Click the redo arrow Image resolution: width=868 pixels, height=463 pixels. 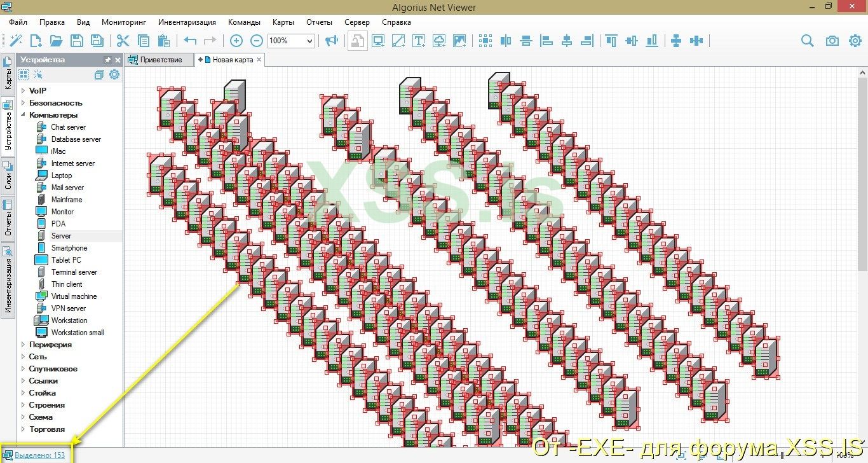[x=210, y=41]
